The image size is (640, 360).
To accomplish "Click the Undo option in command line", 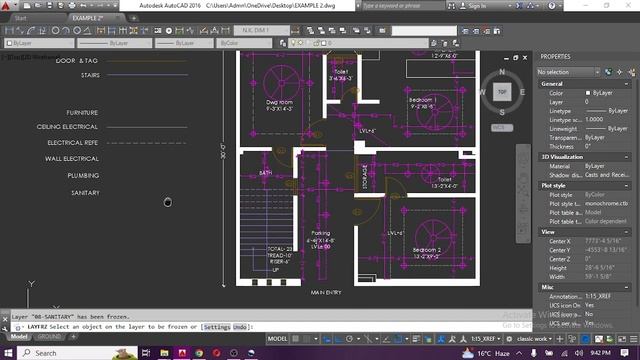I will (240, 327).
